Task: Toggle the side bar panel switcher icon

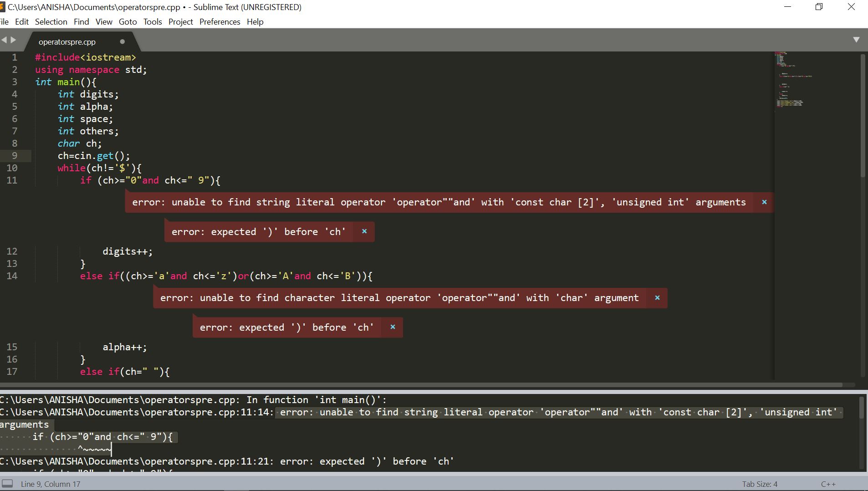Action: click(7, 484)
